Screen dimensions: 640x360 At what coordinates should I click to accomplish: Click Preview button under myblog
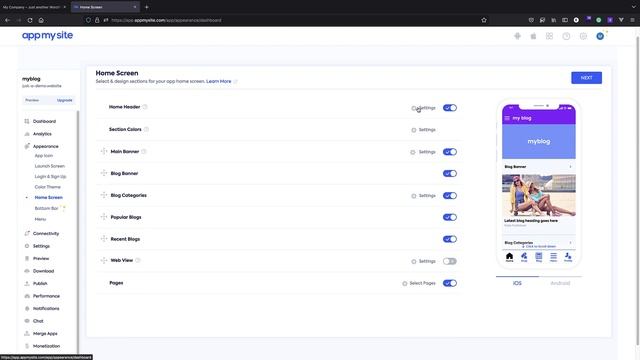pyautogui.click(x=32, y=100)
